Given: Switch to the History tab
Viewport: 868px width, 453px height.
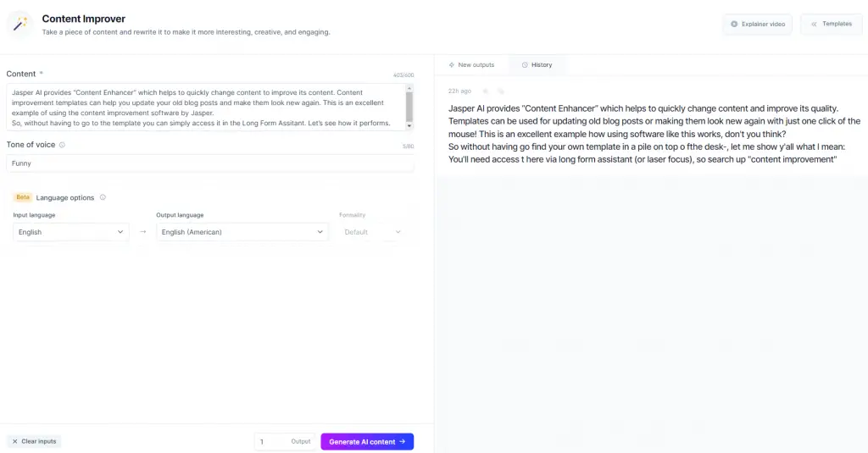Looking at the screenshot, I should pyautogui.click(x=537, y=64).
